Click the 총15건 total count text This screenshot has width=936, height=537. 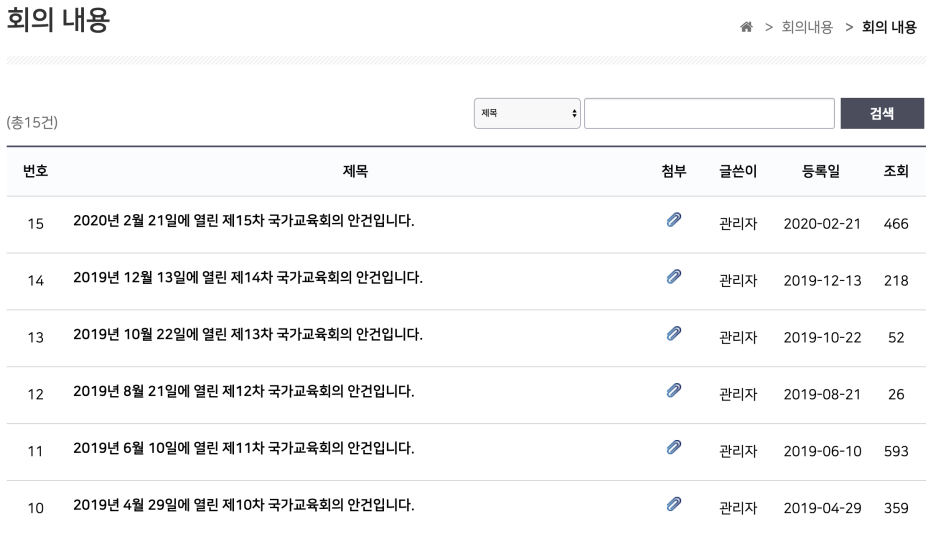(x=32, y=122)
